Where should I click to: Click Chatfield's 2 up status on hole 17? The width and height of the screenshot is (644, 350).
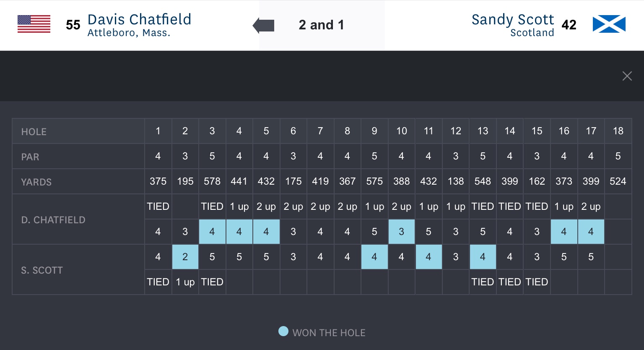tap(591, 206)
